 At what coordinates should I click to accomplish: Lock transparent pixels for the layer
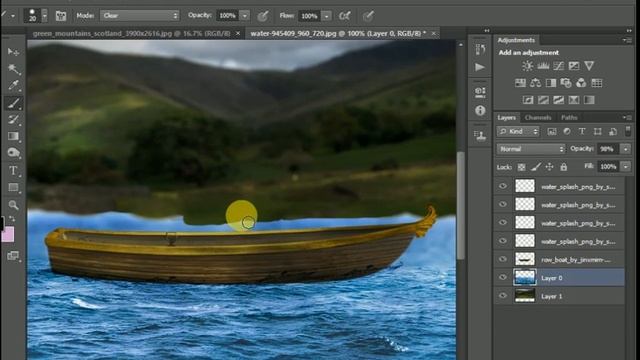tap(521, 167)
